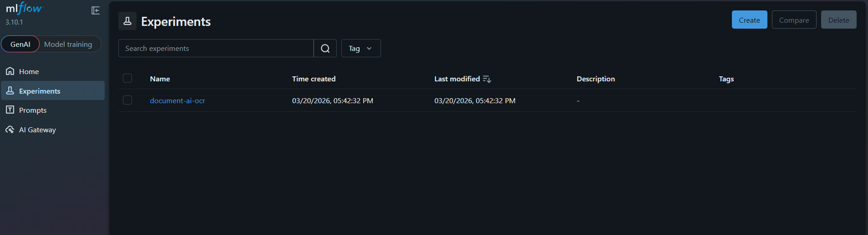Screen dimensions: 868x235
Task: Focus the Search experiments field
Action: pyautogui.click(x=216, y=49)
